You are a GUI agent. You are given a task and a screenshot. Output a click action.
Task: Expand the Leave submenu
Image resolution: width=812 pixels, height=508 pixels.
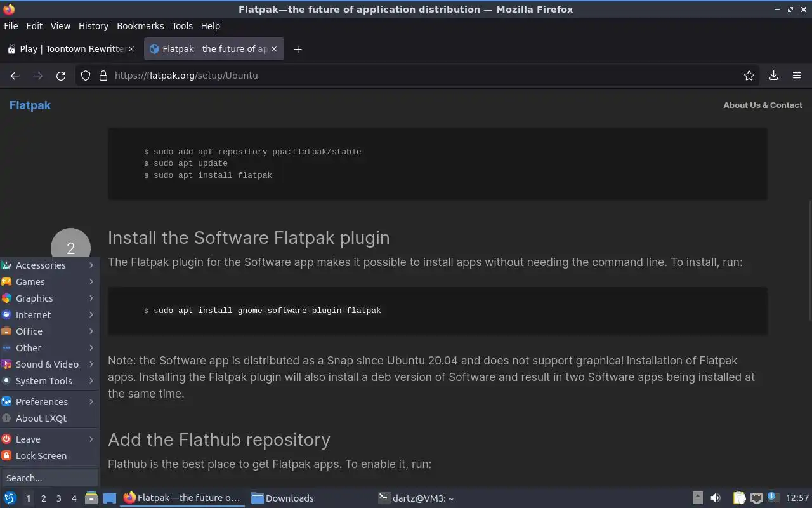(49, 439)
